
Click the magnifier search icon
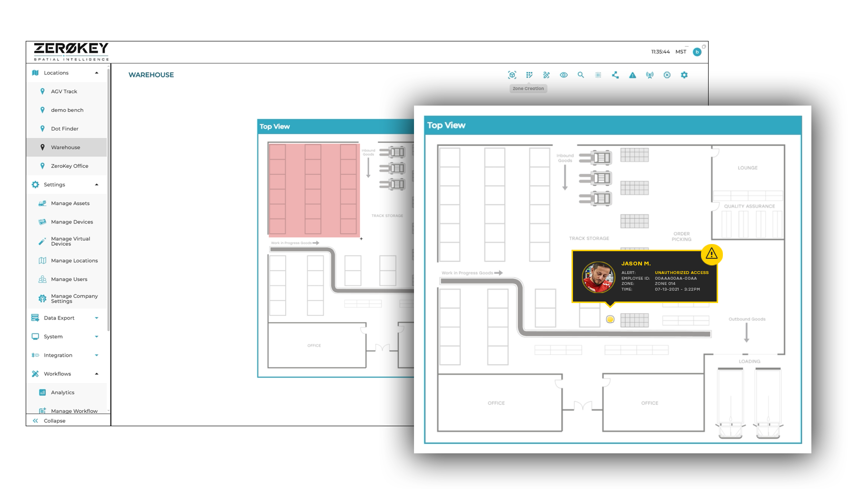(x=581, y=75)
